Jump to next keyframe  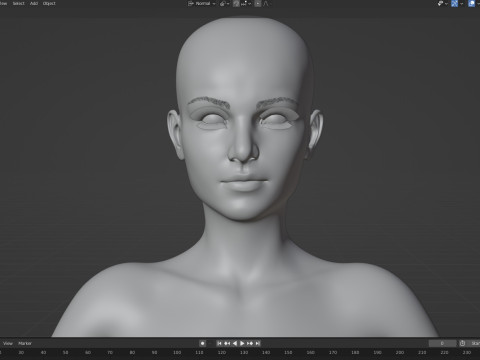pos(250,343)
